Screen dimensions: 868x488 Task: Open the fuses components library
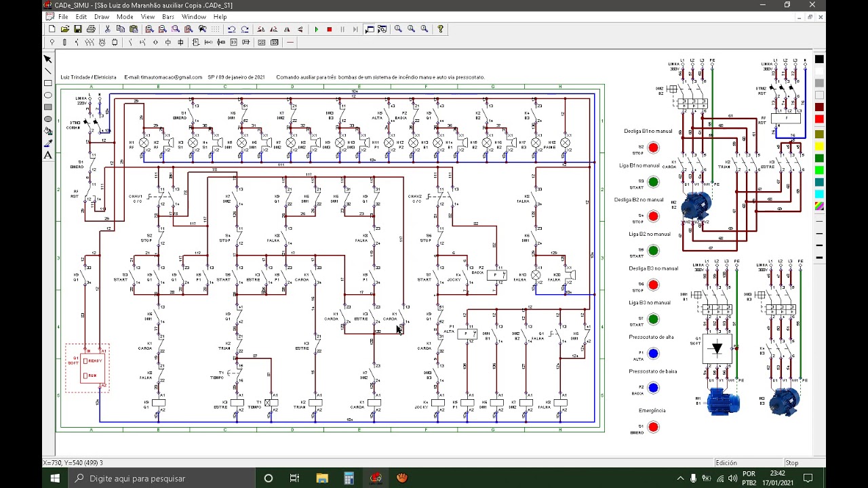(x=64, y=43)
